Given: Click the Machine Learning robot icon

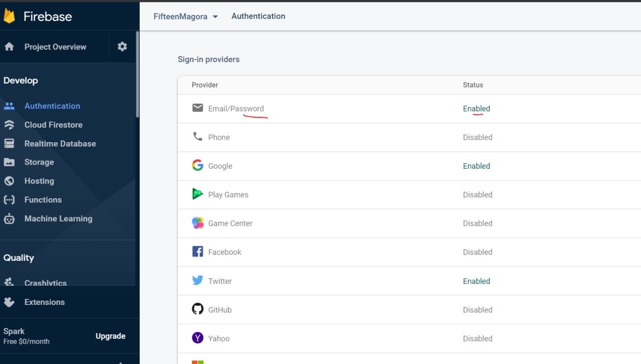Looking at the screenshot, I should [x=9, y=218].
